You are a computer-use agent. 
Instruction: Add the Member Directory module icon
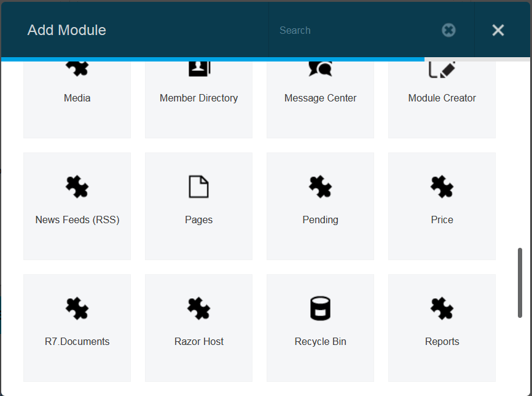[199, 69]
